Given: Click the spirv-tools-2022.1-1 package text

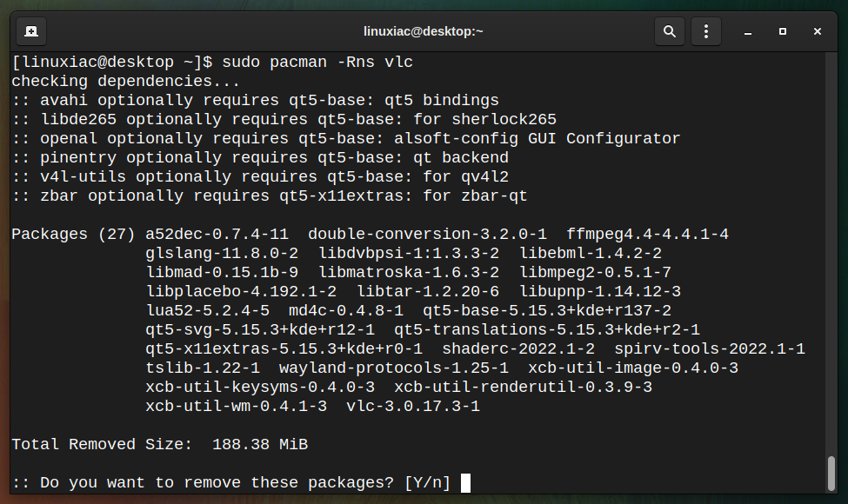Looking at the screenshot, I should pyautogui.click(x=710, y=349).
